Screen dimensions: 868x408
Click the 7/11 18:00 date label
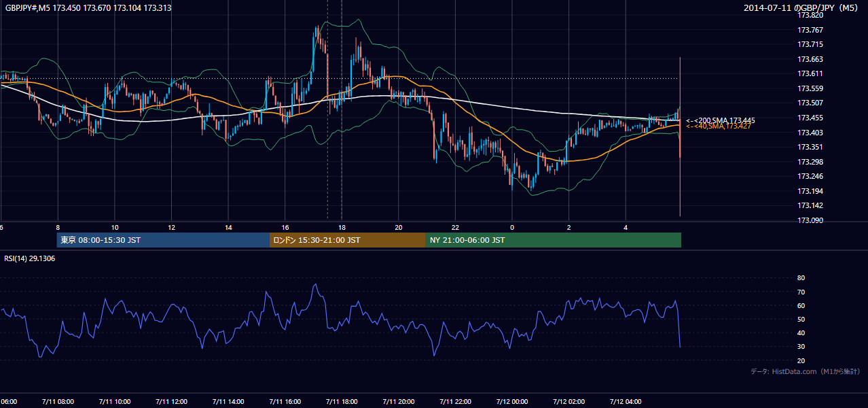342,402
